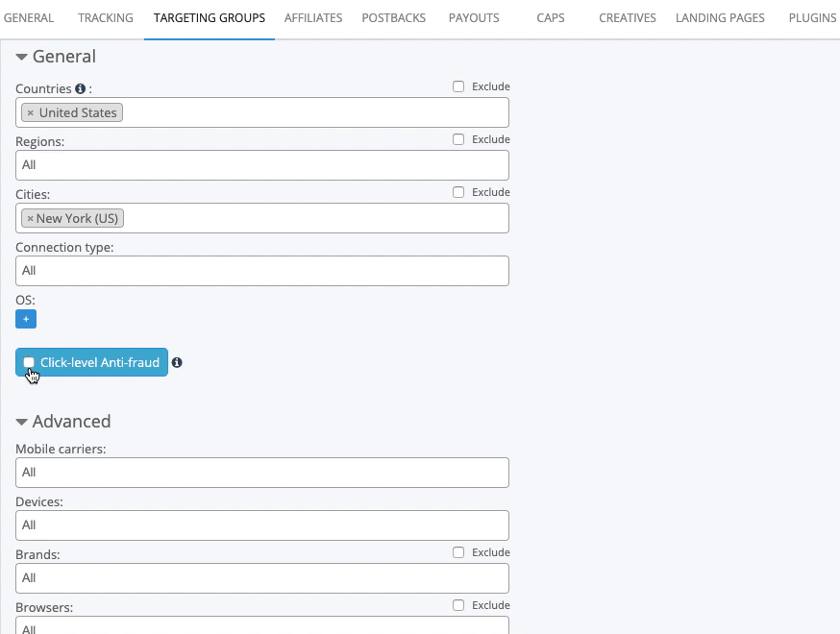Tick the Exclude checkbox for Countries
Viewport: 840px width, 634px height.
pyautogui.click(x=458, y=86)
